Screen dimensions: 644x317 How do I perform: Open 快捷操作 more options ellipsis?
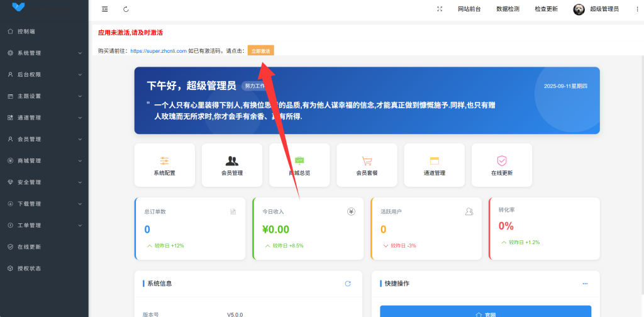tap(585, 284)
